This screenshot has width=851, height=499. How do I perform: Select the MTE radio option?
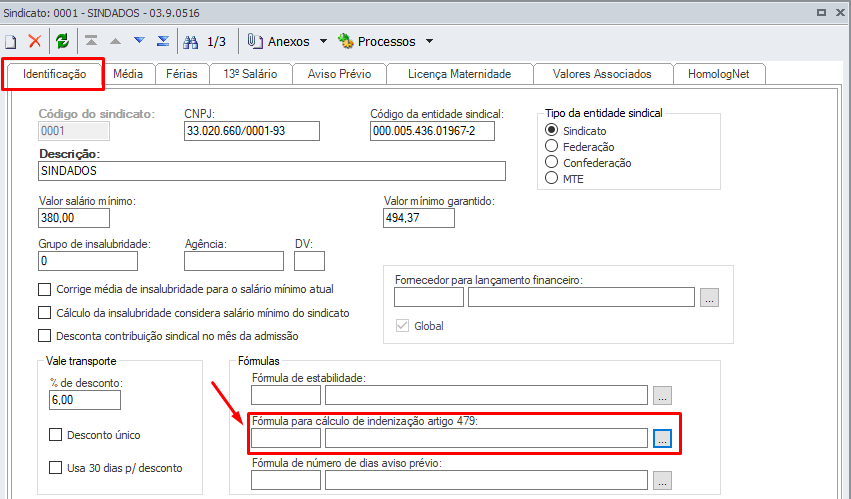coord(551,178)
